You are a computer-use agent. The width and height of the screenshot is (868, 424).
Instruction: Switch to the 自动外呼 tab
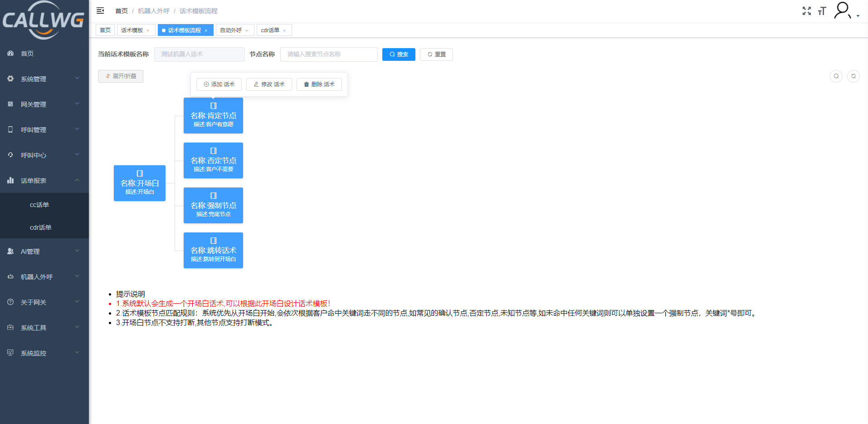231,30
